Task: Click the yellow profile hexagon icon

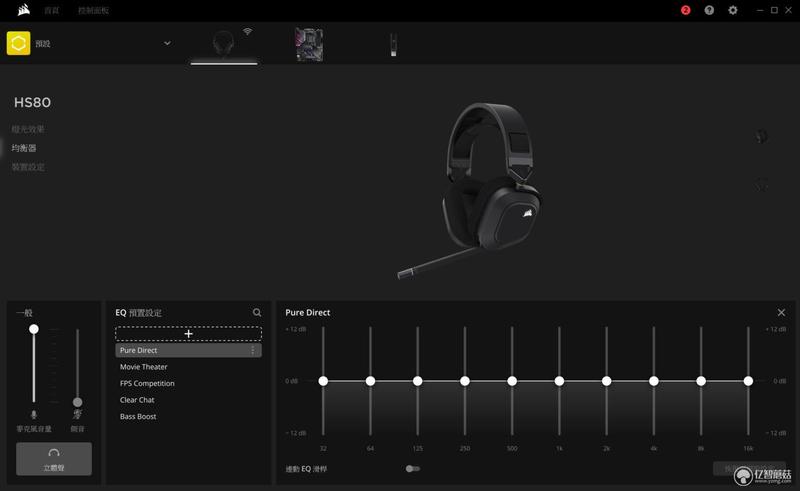Action: click(18, 43)
